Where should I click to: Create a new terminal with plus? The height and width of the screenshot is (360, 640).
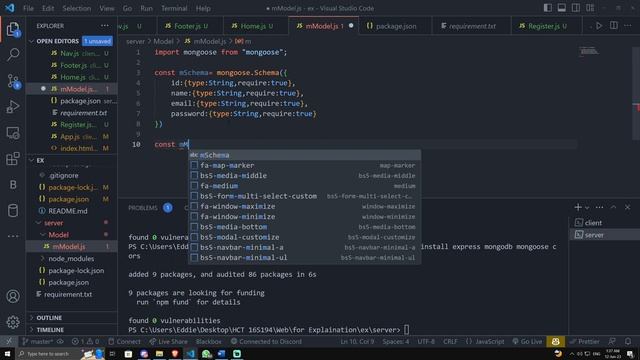coord(578,207)
